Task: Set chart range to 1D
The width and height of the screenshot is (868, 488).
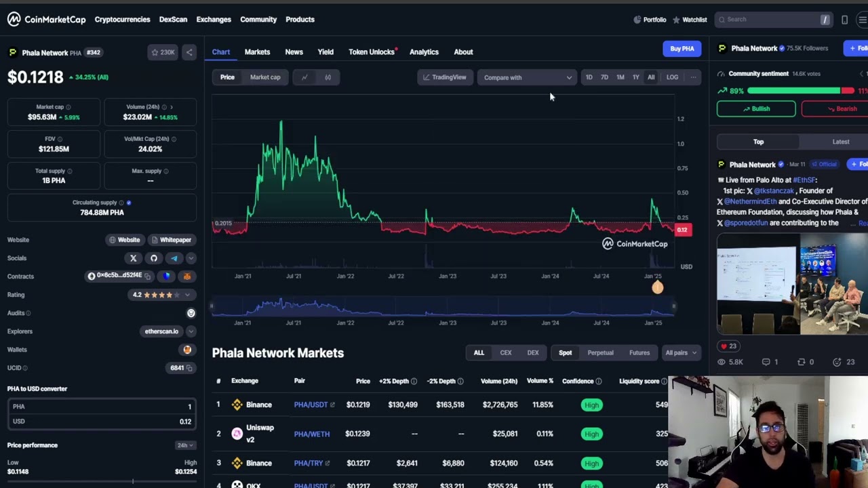Action: point(589,77)
